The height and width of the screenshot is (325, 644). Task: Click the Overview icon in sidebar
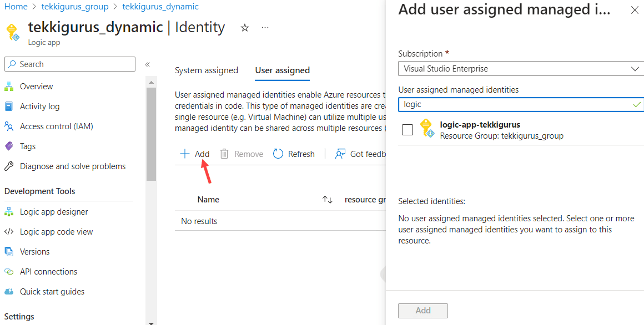(9, 86)
